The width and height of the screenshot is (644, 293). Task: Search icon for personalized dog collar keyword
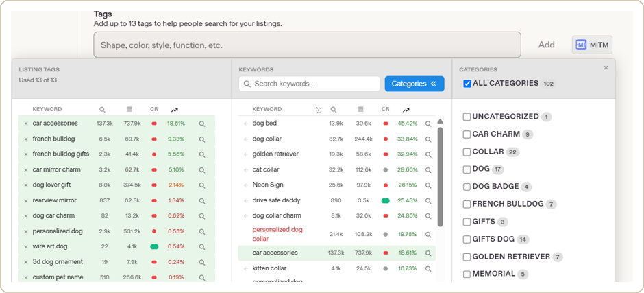pos(428,235)
